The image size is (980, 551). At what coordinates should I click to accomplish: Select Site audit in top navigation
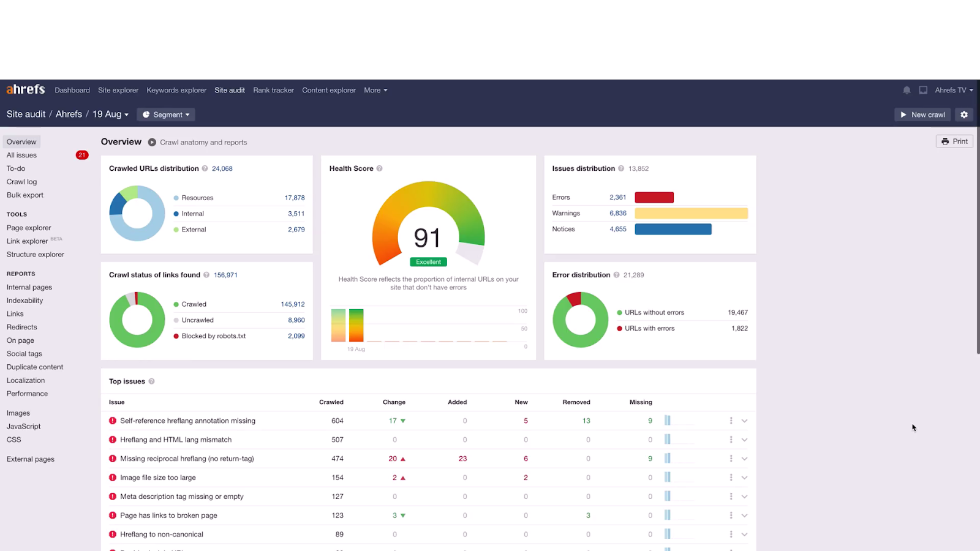(x=230, y=90)
